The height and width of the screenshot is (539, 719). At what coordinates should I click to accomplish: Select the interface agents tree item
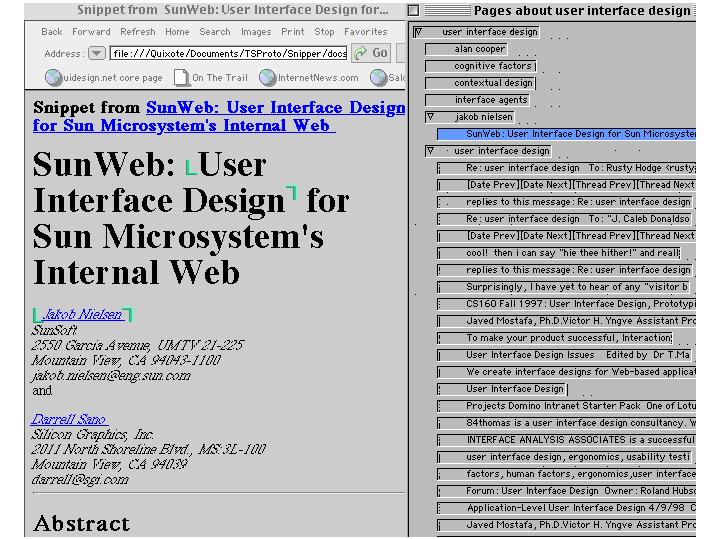click(477, 100)
